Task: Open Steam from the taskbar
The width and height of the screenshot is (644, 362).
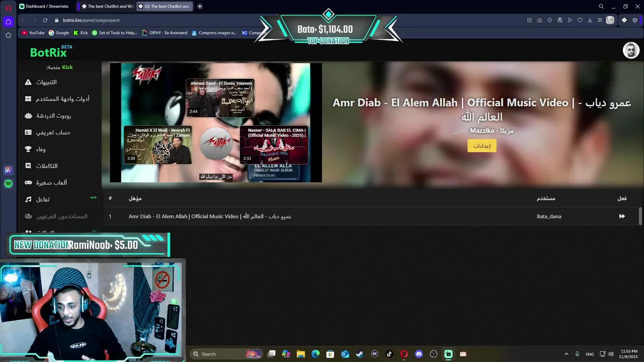Action: pyautogui.click(x=360, y=354)
